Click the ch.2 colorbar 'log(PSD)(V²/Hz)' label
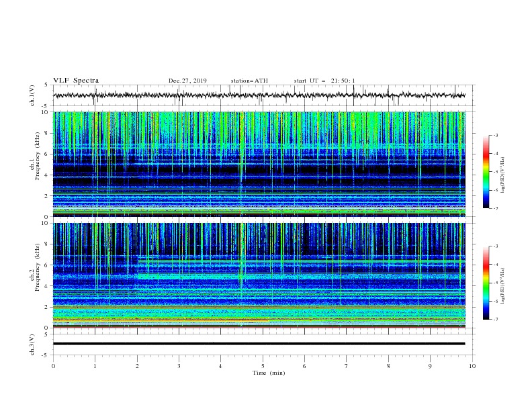 [x=503, y=286]
